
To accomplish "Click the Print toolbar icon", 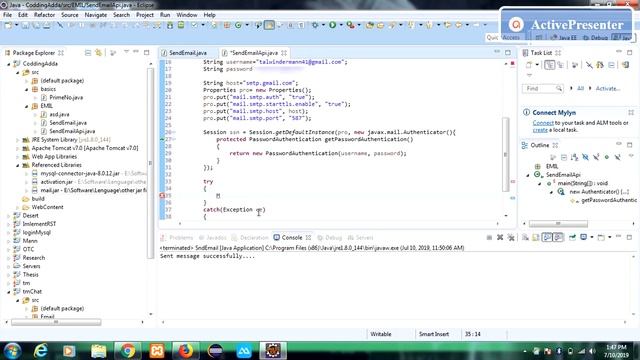I will [47, 25].
